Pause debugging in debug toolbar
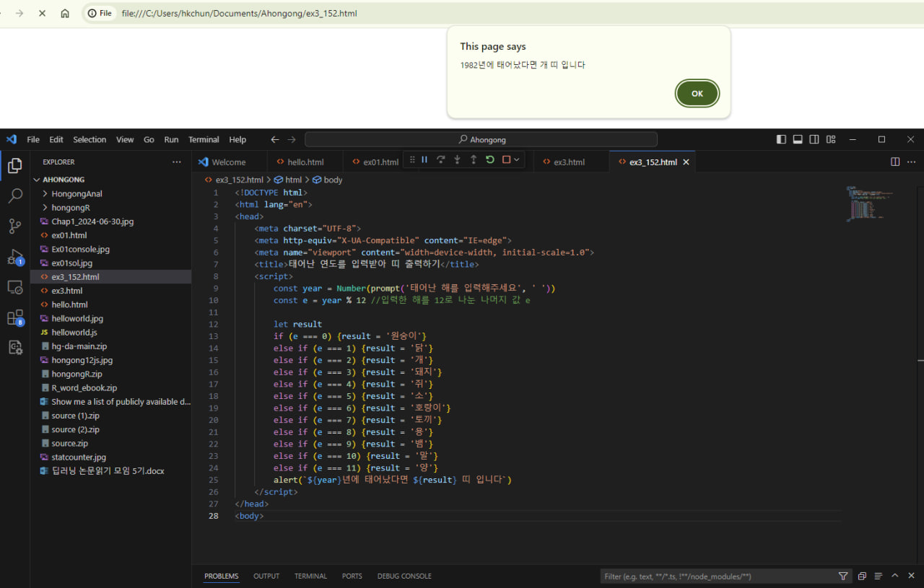Image resolution: width=924 pixels, height=588 pixels. point(424,160)
